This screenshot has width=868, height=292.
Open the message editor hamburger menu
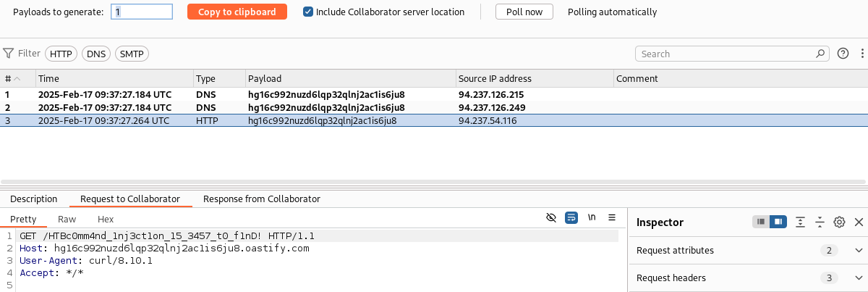pos(611,217)
